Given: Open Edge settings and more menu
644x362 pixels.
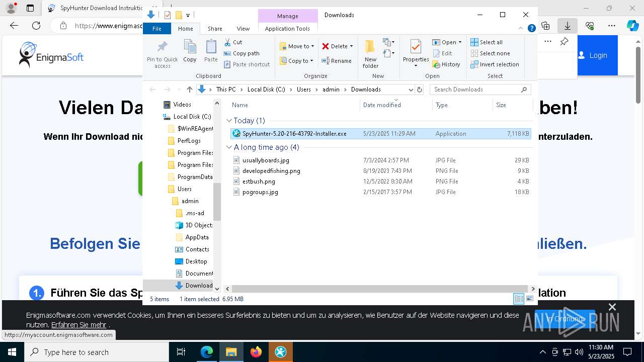Looking at the screenshot, I should tap(612, 26).
